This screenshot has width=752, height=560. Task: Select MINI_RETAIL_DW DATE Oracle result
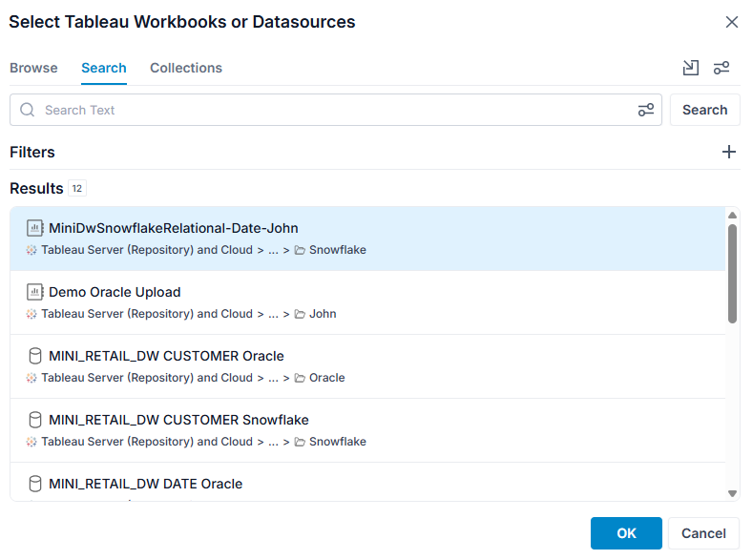[x=367, y=482]
